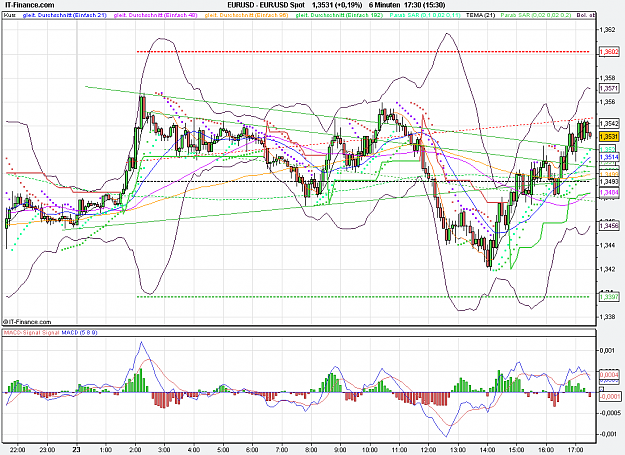Select the magenta Einfach 48 moving average label
The image size is (625, 455).
[x=155, y=15]
